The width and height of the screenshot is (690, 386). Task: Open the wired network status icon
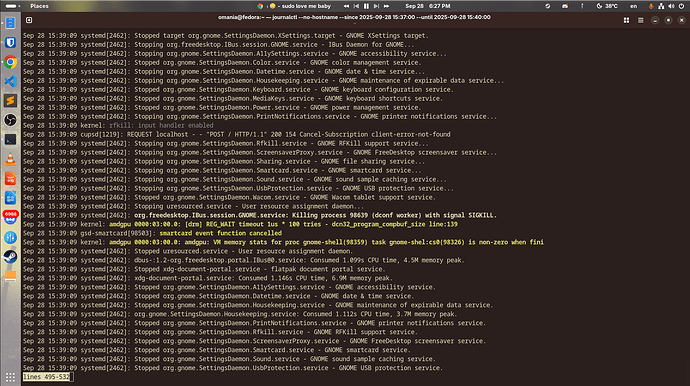(x=661, y=6)
